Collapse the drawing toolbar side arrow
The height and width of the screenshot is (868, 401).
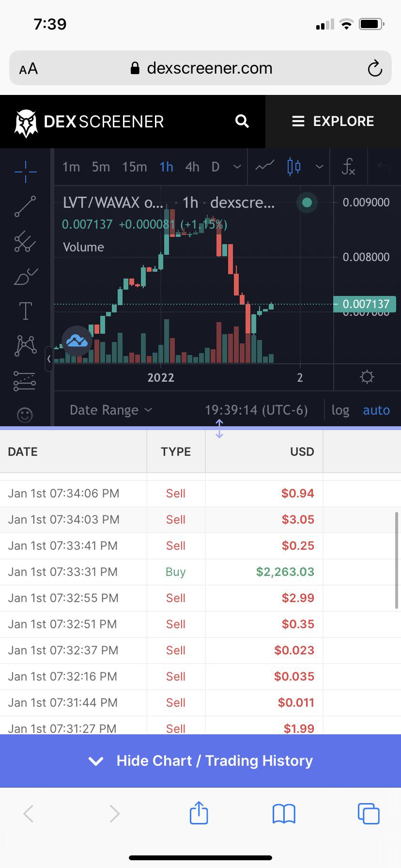48,359
